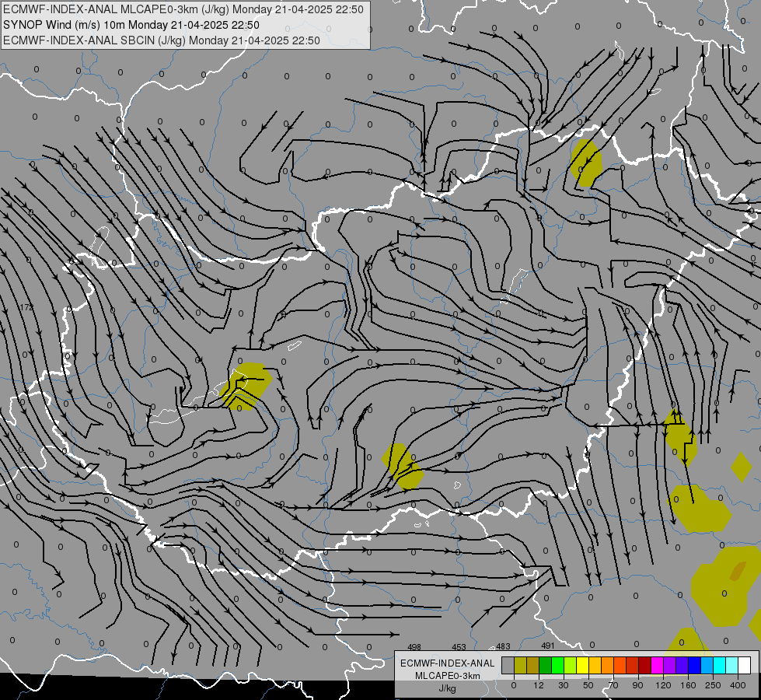761x700 pixels.
Task: Click the legend scale value 0
Action: coord(514,685)
